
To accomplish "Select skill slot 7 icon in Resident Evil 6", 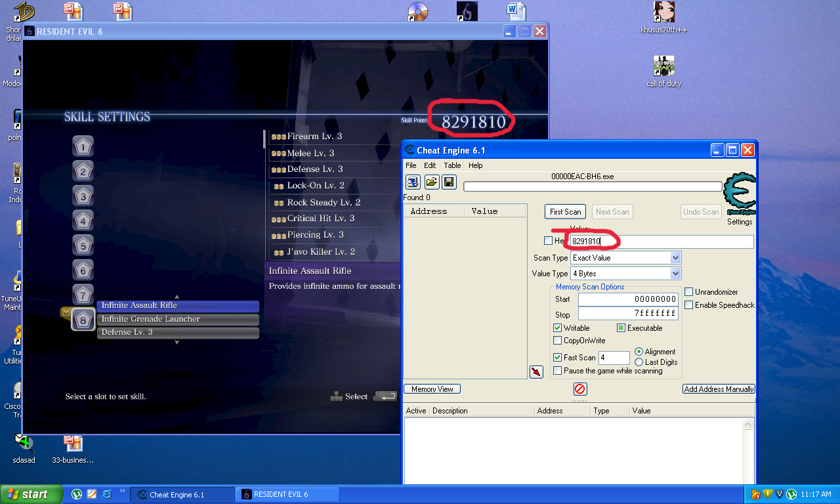I will pyautogui.click(x=83, y=295).
